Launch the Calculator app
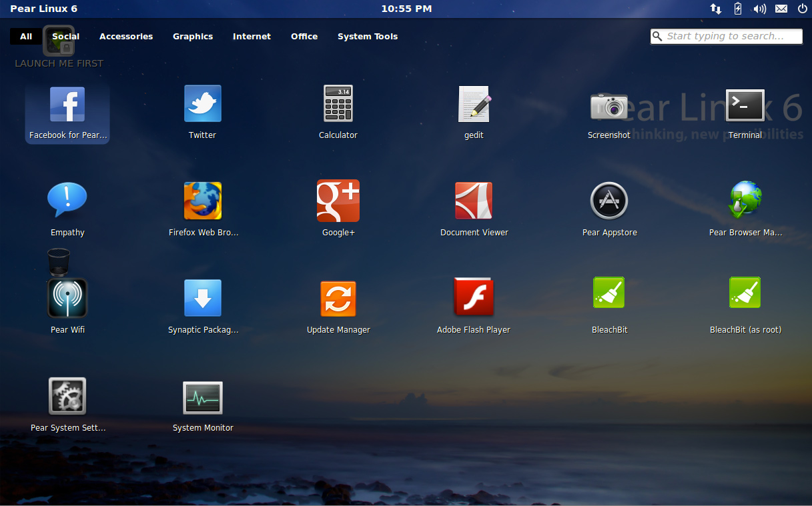 tap(338, 112)
